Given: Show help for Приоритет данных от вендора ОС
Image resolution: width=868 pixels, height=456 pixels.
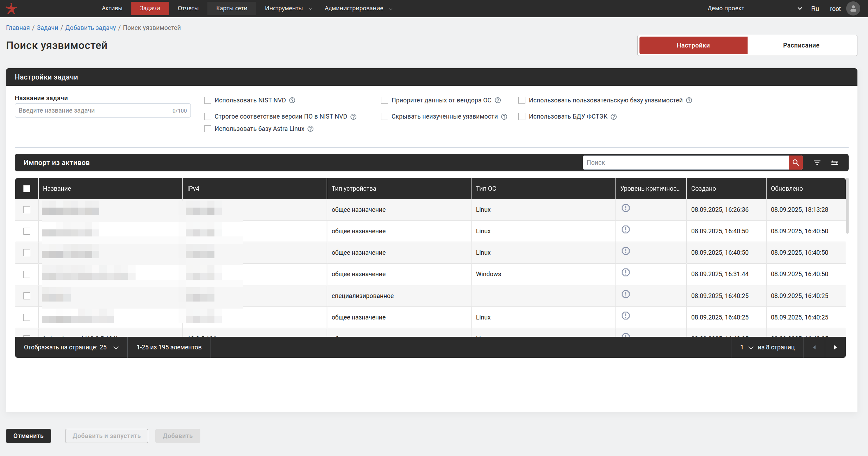Looking at the screenshot, I should [498, 100].
